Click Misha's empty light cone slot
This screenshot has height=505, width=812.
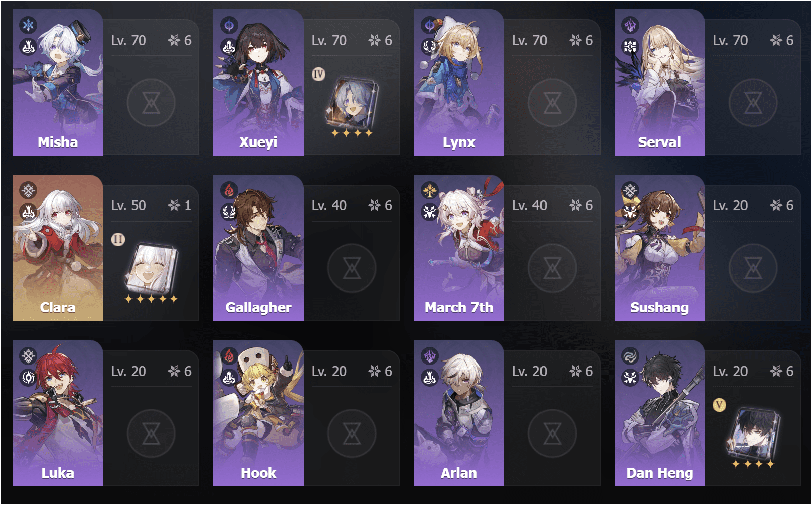pos(151,103)
